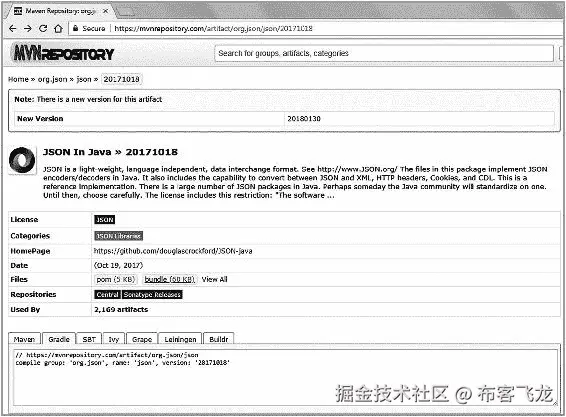Open the Central repository badge
The image size is (566, 417).
point(108,295)
